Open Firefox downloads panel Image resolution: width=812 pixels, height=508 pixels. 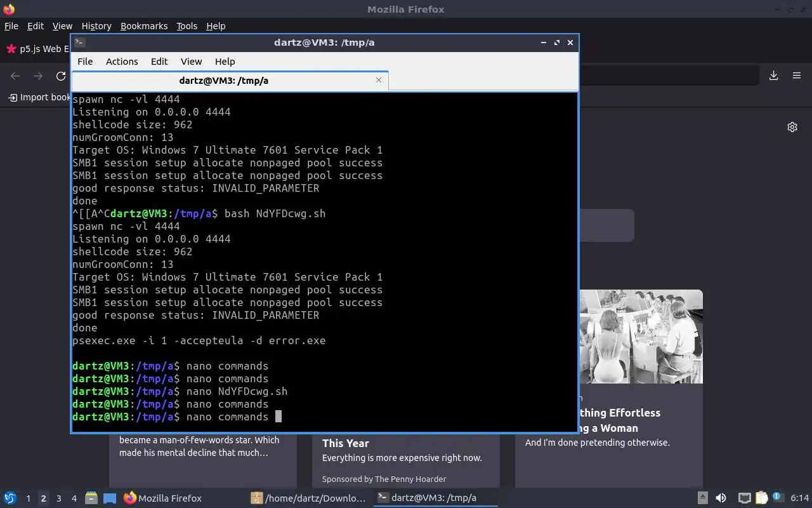pos(774,76)
